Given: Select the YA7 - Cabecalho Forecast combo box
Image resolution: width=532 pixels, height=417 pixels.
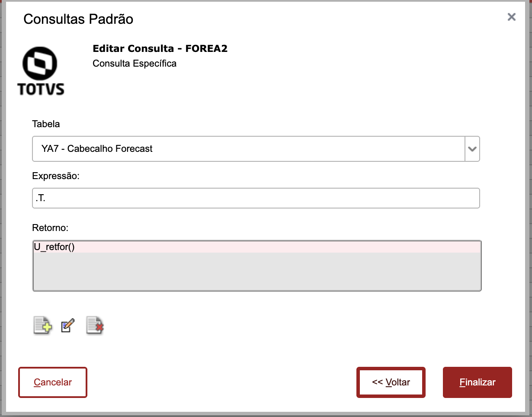Looking at the screenshot, I should [x=256, y=149].
